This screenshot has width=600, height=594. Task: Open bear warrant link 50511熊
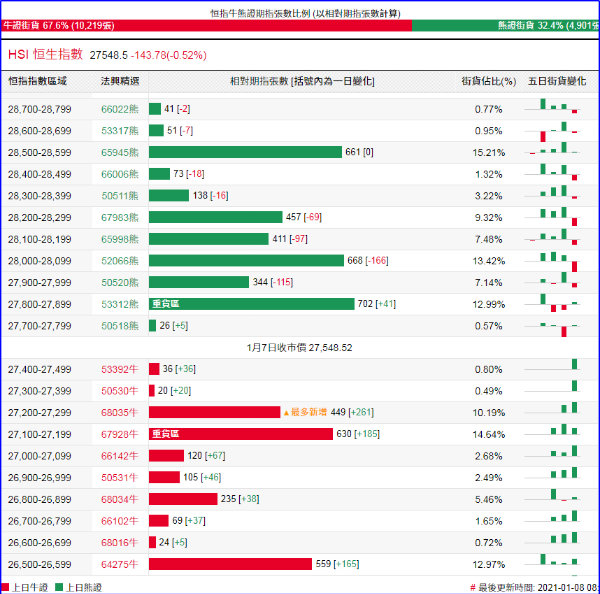pyautogui.click(x=120, y=196)
